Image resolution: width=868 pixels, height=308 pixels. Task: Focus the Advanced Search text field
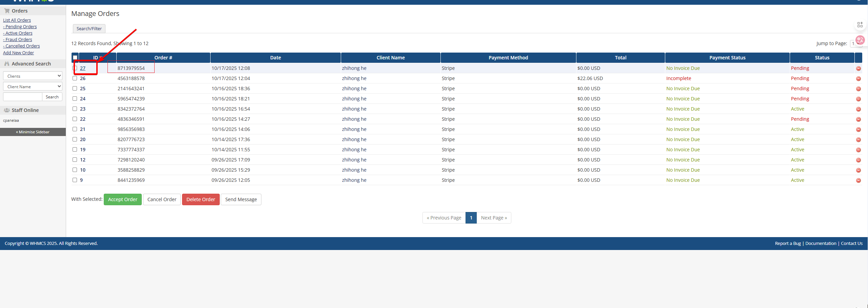click(23, 97)
